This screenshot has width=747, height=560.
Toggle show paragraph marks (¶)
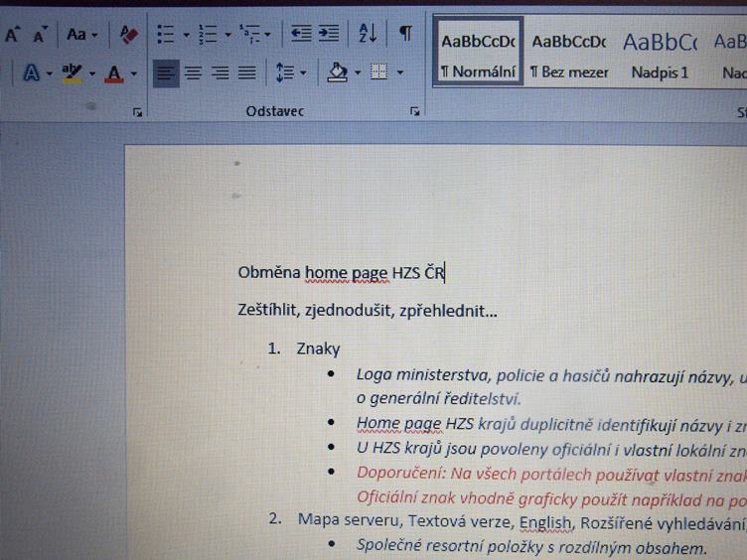coord(405,34)
